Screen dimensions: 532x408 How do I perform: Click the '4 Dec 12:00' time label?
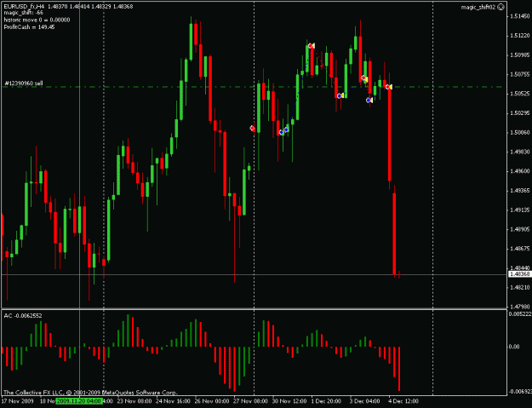click(403, 401)
